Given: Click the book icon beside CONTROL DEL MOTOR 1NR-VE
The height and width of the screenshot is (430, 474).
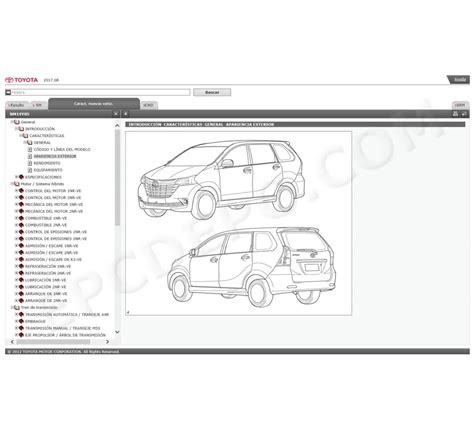Looking at the screenshot, I should tap(21, 191).
